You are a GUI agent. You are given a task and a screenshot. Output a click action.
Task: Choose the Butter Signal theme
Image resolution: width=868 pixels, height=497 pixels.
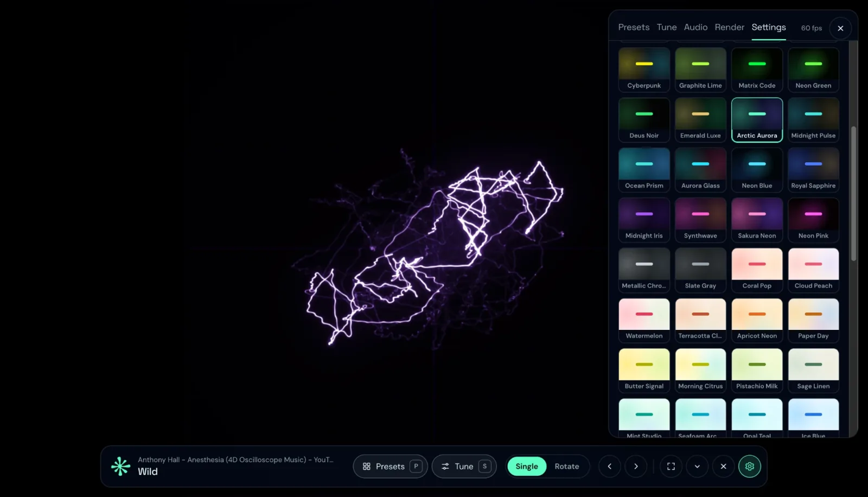644,371
